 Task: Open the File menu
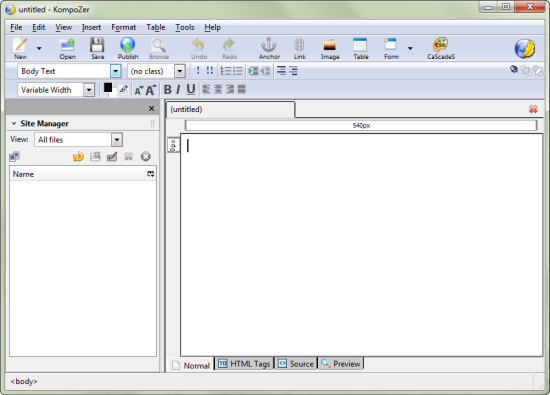(16, 27)
